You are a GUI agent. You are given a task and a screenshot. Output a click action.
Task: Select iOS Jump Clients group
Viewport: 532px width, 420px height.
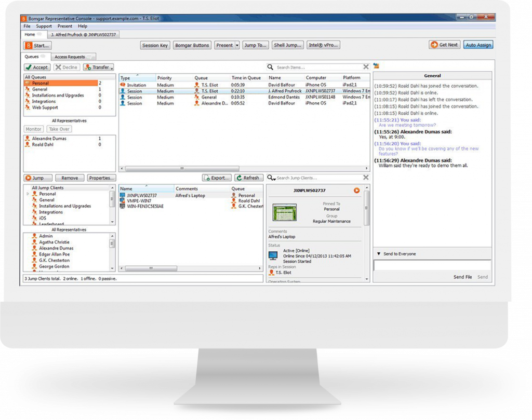[x=43, y=218]
